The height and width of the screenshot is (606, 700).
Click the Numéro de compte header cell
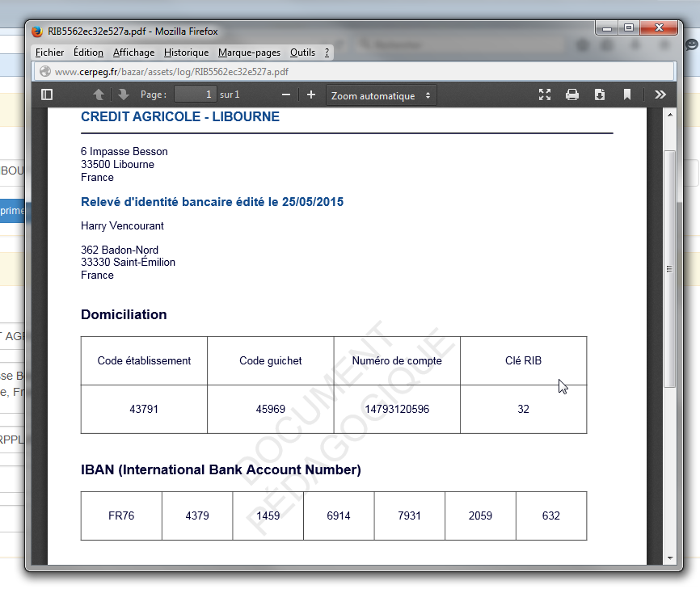click(397, 360)
